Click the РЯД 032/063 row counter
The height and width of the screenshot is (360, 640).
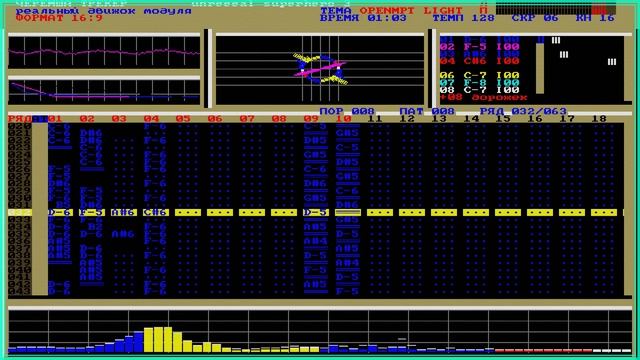(x=523, y=111)
